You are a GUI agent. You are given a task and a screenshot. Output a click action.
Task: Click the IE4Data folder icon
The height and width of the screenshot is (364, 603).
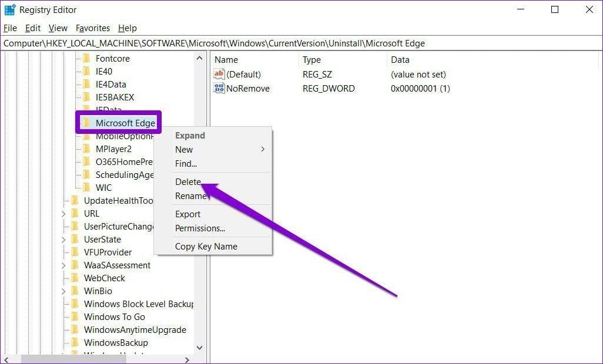87,84
